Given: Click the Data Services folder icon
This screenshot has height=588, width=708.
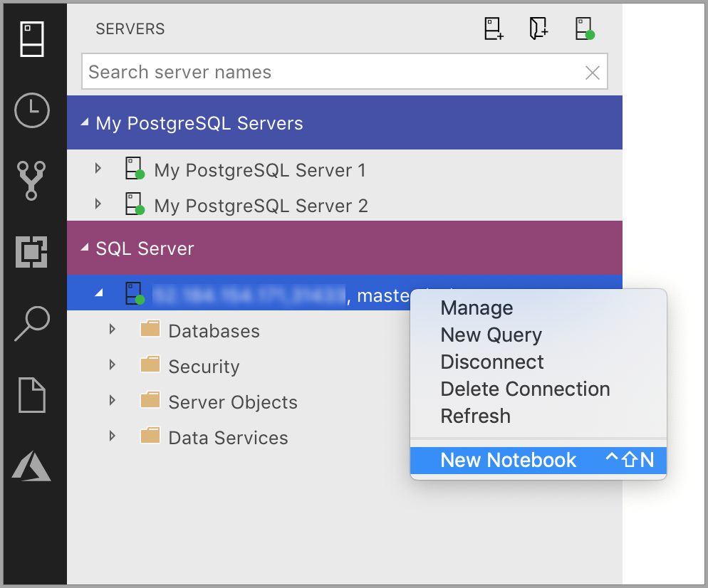Looking at the screenshot, I should pyautogui.click(x=150, y=435).
